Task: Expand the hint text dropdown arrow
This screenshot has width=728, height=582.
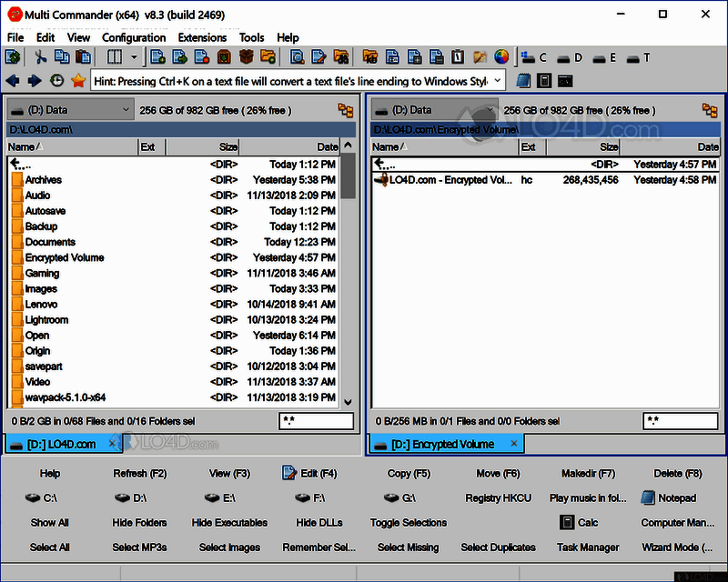Action: tap(498, 81)
